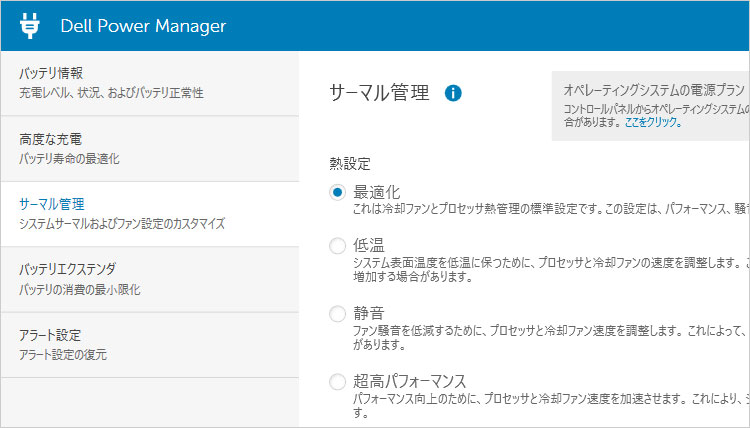Viewport: 750px width, 428px height.
Task: Click the 低温 option description text
Action: pos(551,269)
